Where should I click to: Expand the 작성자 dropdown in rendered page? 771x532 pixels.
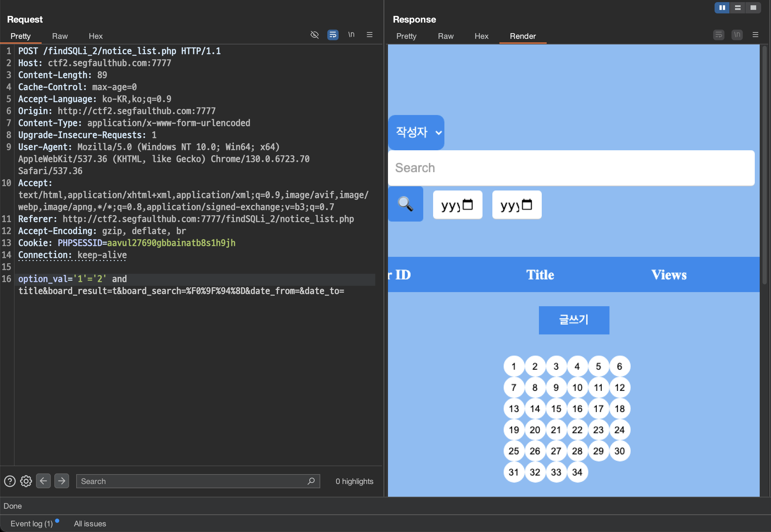click(x=416, y=132)
